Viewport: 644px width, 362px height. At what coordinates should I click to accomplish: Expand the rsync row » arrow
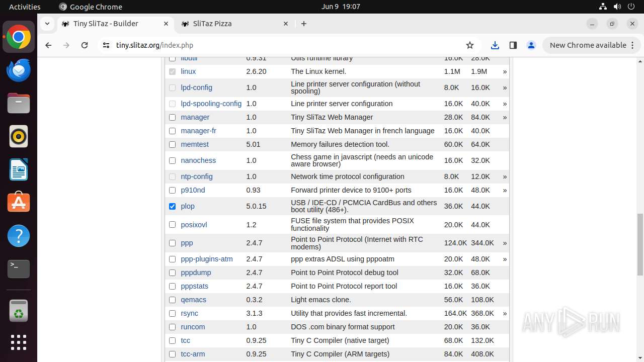click(x=505, y=313)
